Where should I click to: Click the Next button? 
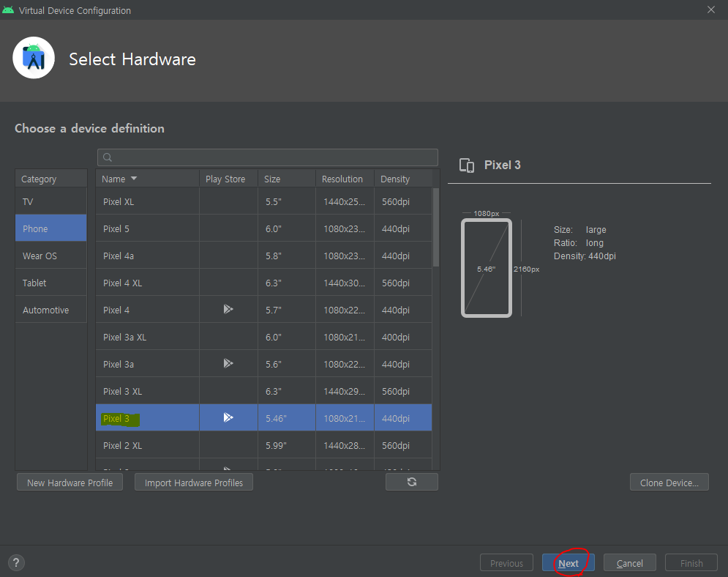coord(568,563)
